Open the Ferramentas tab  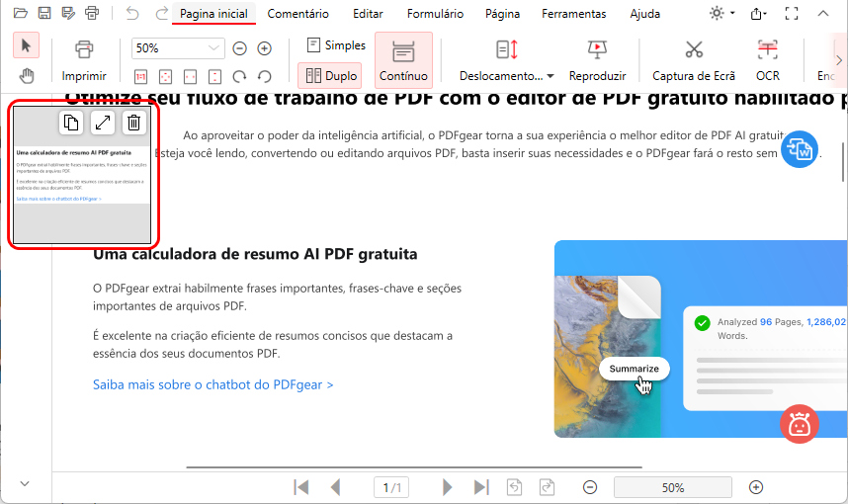tap(574, 14)
